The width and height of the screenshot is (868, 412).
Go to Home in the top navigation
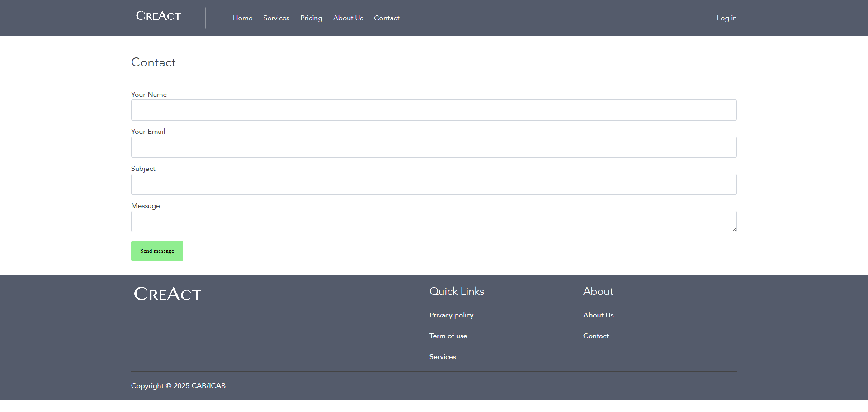[242, 18]
